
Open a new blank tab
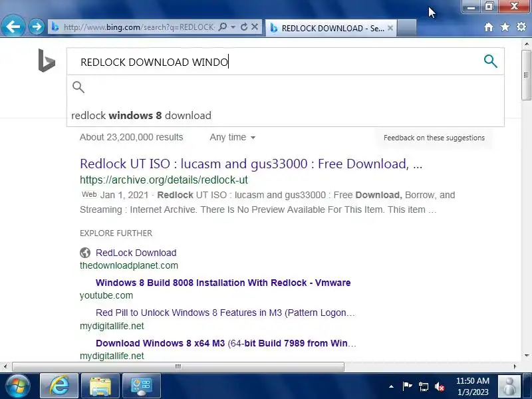pos(406,28)
